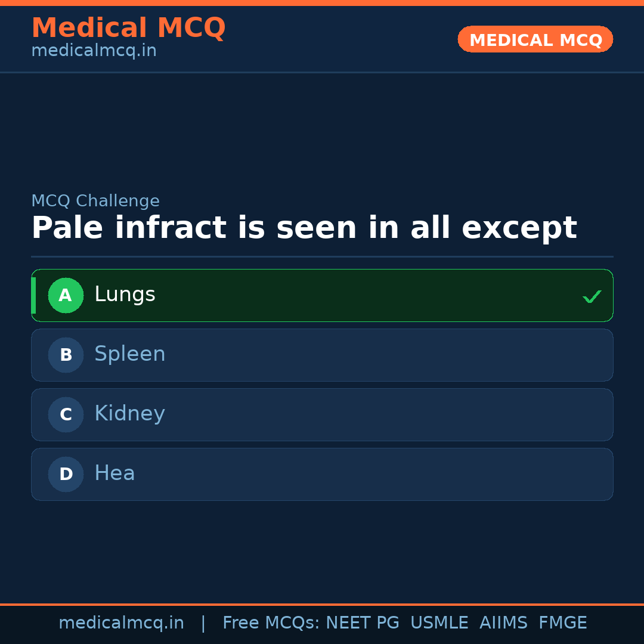Click the green checkmark on Lungs row
Viewport: 644px width, 644px height.
click(x=592, y=296)
